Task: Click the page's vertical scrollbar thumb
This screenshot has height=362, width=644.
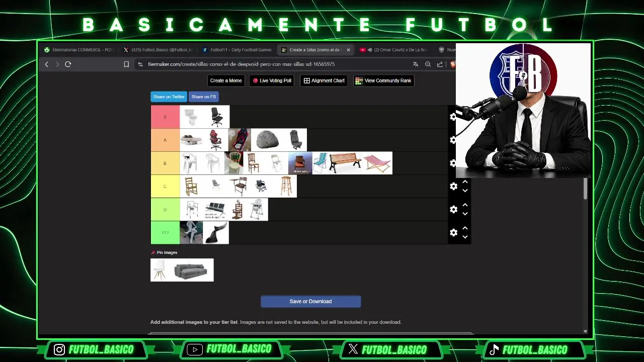Action: click(x=585, y=189)
